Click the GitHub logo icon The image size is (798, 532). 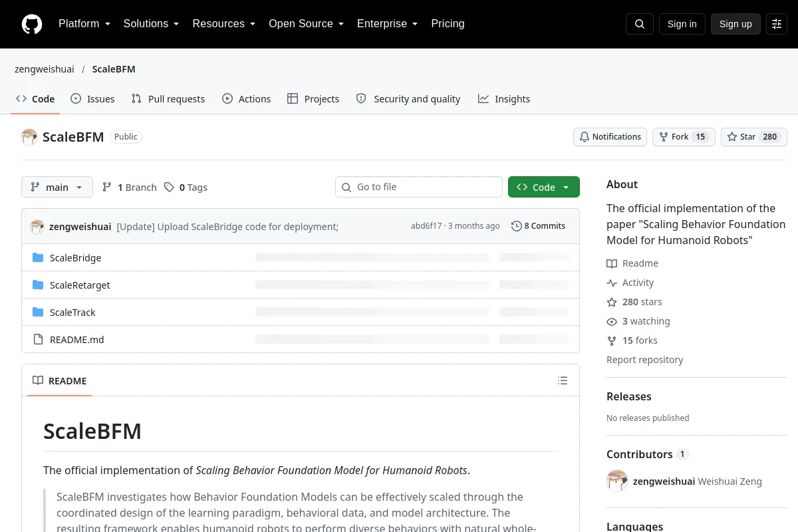(x=32, y=24)
